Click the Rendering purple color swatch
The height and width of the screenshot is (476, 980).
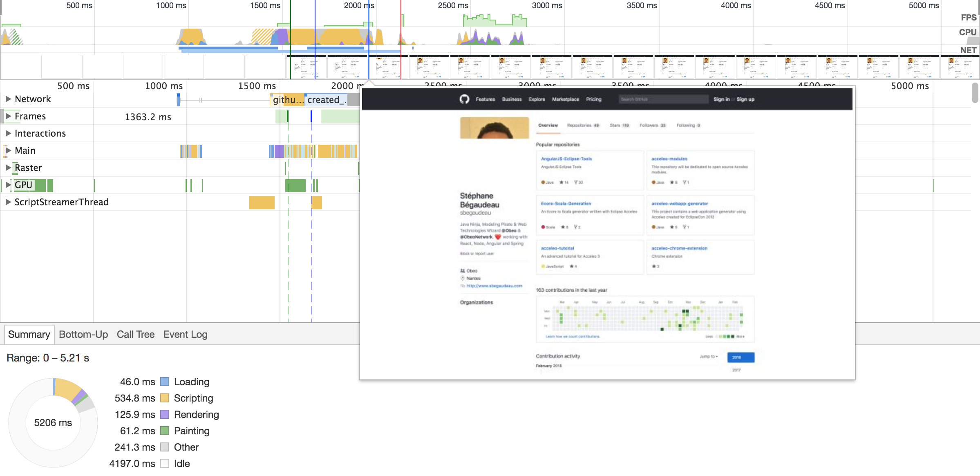coord(165,415)
